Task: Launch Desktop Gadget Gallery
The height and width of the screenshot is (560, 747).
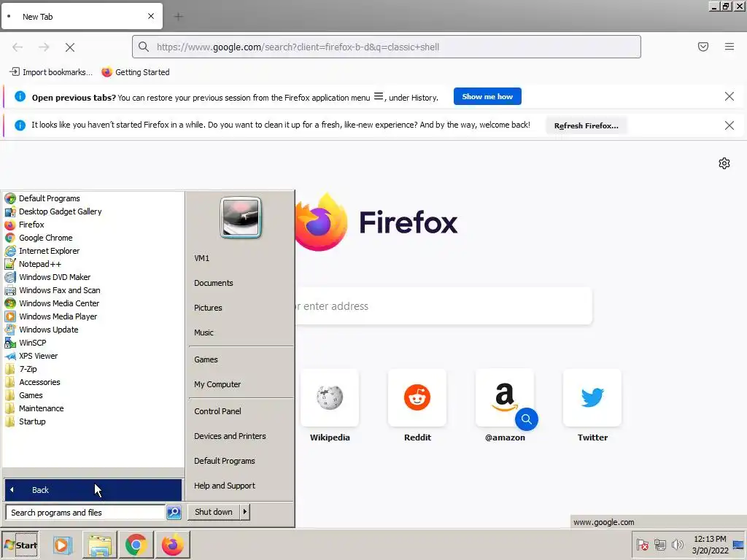Action: tap(53, 211)
